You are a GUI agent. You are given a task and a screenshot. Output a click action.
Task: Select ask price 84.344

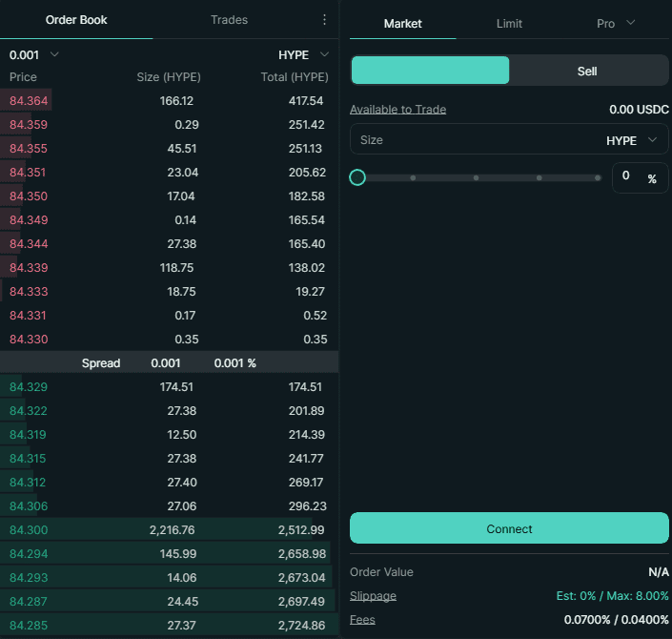point(29,243)
